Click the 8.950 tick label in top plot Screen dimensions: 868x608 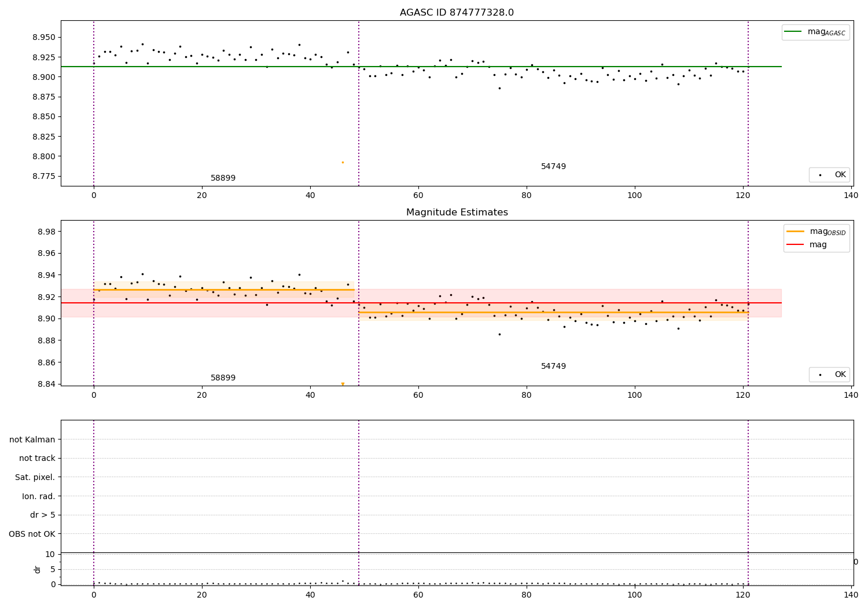[x=43, y=37]
